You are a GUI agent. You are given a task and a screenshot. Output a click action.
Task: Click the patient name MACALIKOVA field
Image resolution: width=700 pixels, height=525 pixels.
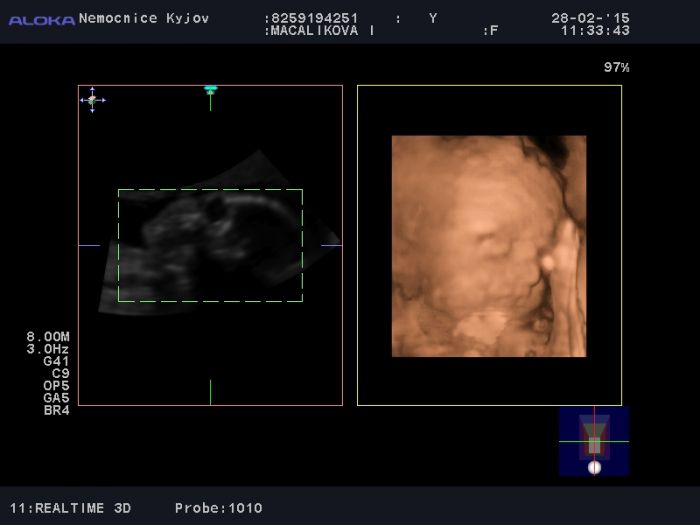320,31
